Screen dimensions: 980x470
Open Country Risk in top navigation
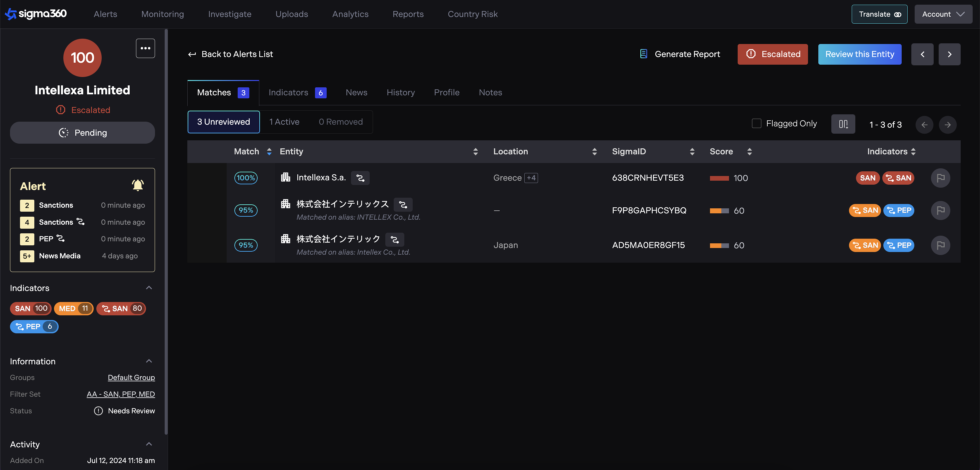473,14
